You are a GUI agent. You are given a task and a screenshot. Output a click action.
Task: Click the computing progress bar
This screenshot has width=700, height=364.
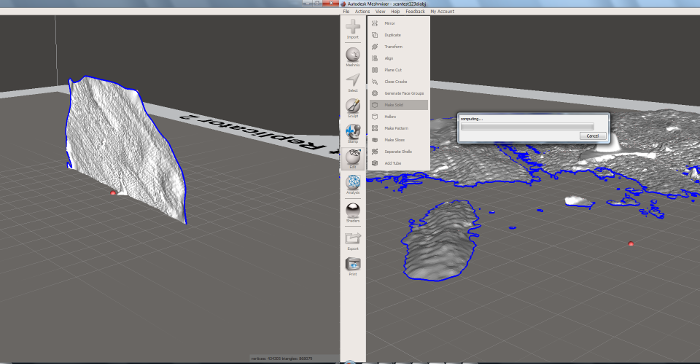pos(527,127)
